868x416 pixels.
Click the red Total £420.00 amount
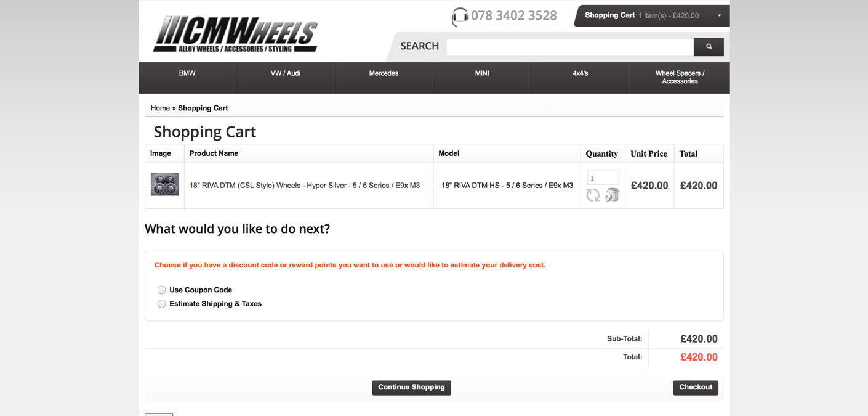[x=699, y=357]
